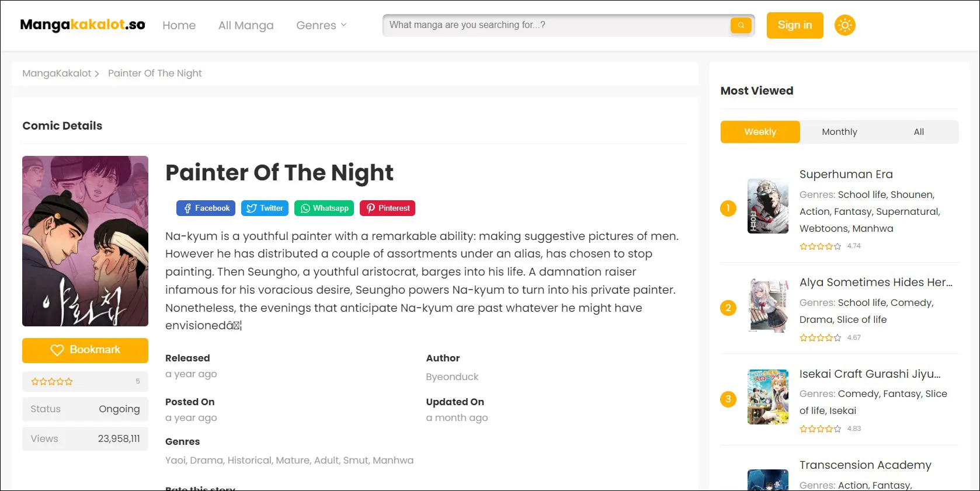The height and width of the screenshot is (491, 980).
Task: Share via Whatsapp
Action: (324, 208)
